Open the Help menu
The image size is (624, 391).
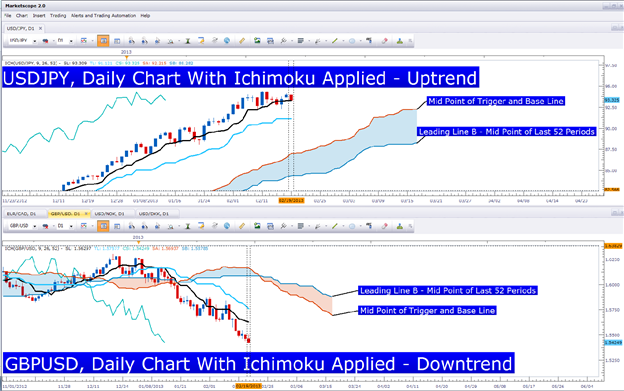pos(145,16)
